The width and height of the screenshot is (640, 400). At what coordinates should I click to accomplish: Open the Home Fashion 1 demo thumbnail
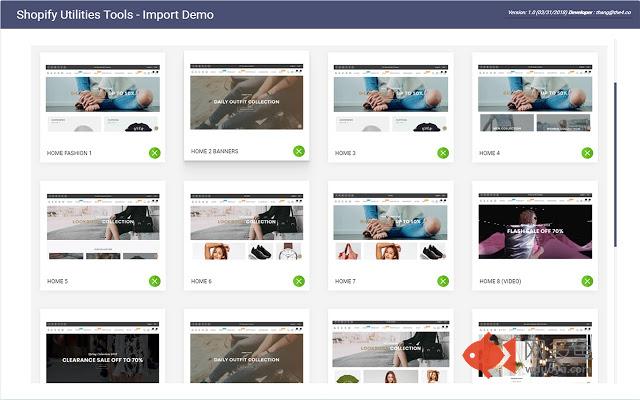102,100
